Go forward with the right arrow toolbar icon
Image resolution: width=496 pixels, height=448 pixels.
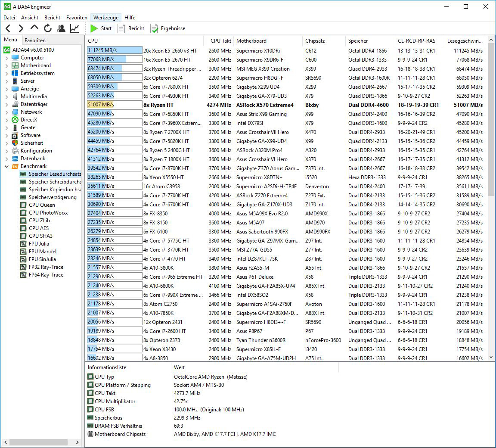tap(21, 28)
